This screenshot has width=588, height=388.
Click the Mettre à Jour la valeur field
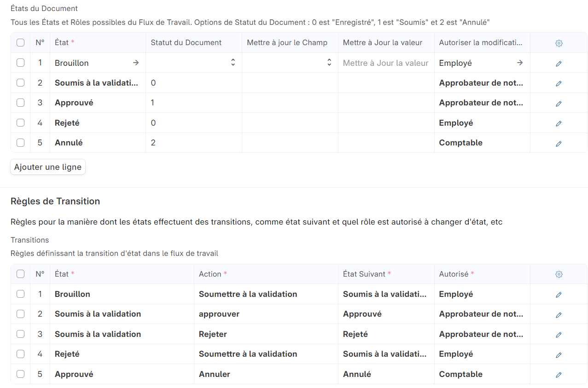[x=385, y=63]
